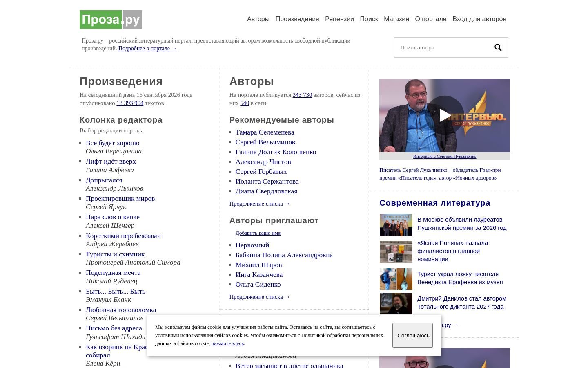This screenshot has width=588, height=368.
Task: Read Турист украл ложку писателя article
Action: [x=460, y=278]
